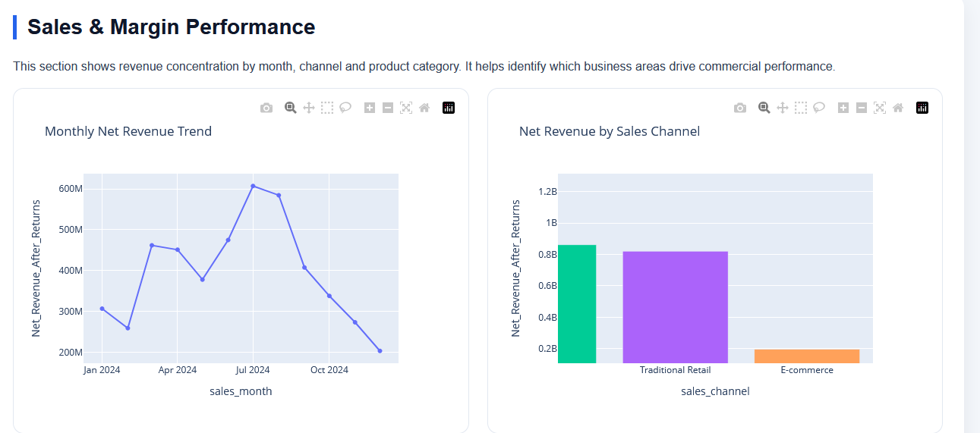Click the Jan 2024 first data point
The width and height of the screenshot is (980, 433).
click(x=102, y=309)
